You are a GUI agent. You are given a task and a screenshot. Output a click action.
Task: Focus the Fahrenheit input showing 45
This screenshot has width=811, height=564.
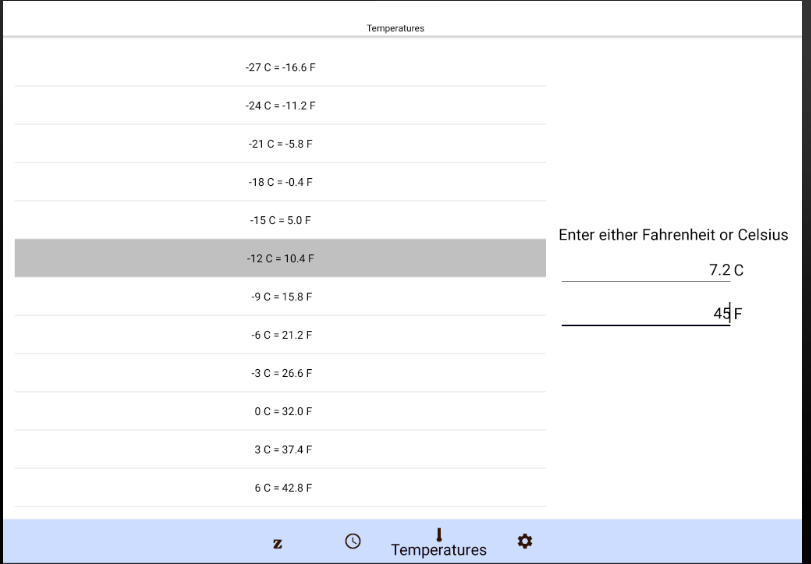point(645,314)
